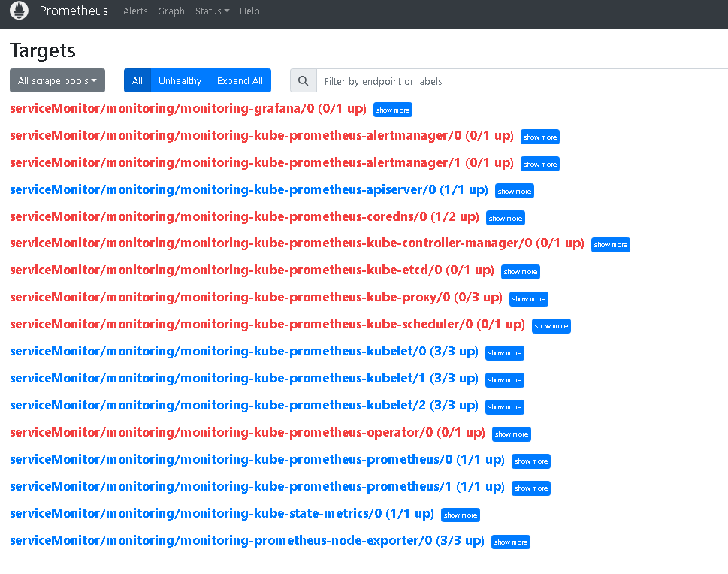Show more for alertmanager/0 pool
The width and height of the screenshot is (728, 574).
540,137
